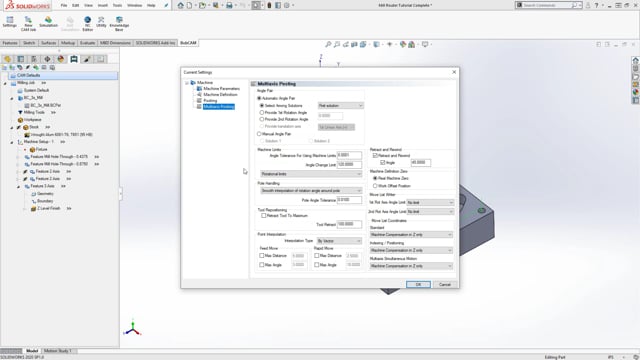The height and width of the screenshot is (360, 640).
Task: Open the 2nd Rot Axis Angle Limit dropdown
Action: point(430,211)
